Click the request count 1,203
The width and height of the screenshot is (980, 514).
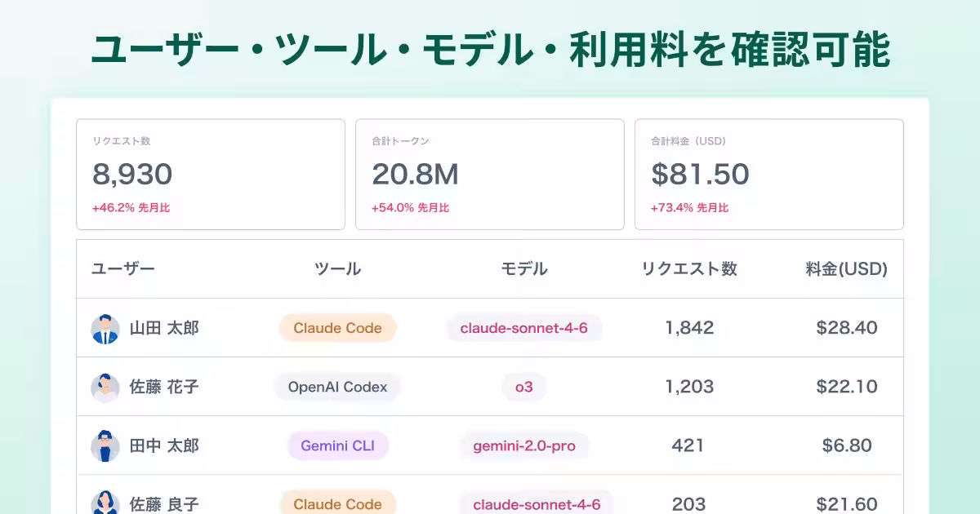pyautogui.click(x=689, y=387)
